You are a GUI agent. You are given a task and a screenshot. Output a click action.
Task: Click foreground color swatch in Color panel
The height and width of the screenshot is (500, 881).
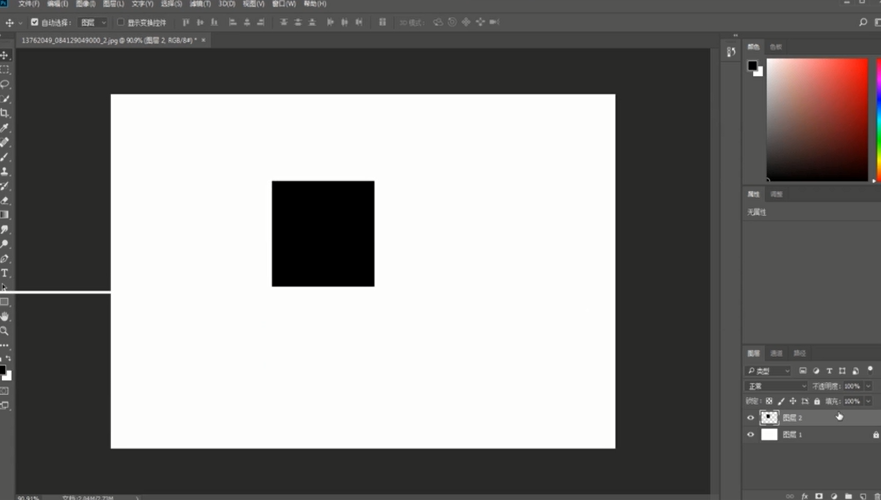click(752, 66)
